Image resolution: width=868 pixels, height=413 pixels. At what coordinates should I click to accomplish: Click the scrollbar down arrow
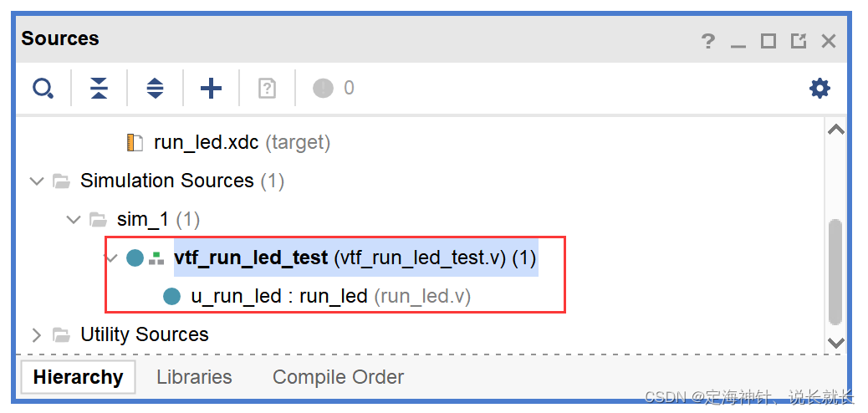coord(835,343)
